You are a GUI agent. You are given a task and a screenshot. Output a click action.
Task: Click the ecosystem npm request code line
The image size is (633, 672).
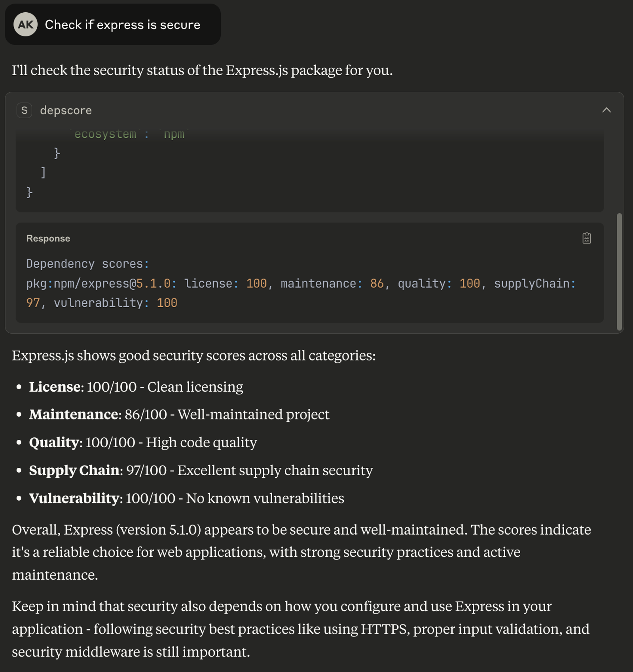coord(129,134)
